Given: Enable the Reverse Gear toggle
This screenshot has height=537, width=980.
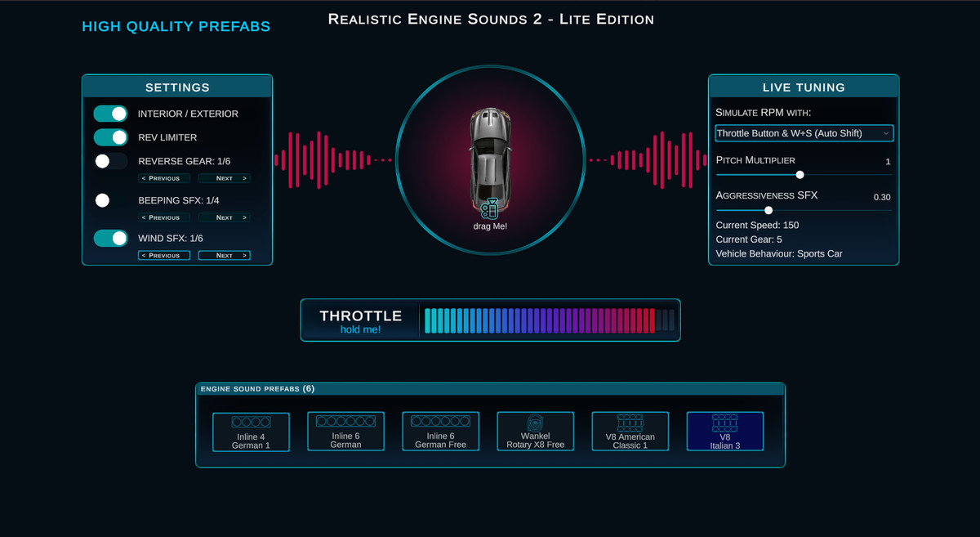Looking at the screenshot, I should tap(111, 161).
